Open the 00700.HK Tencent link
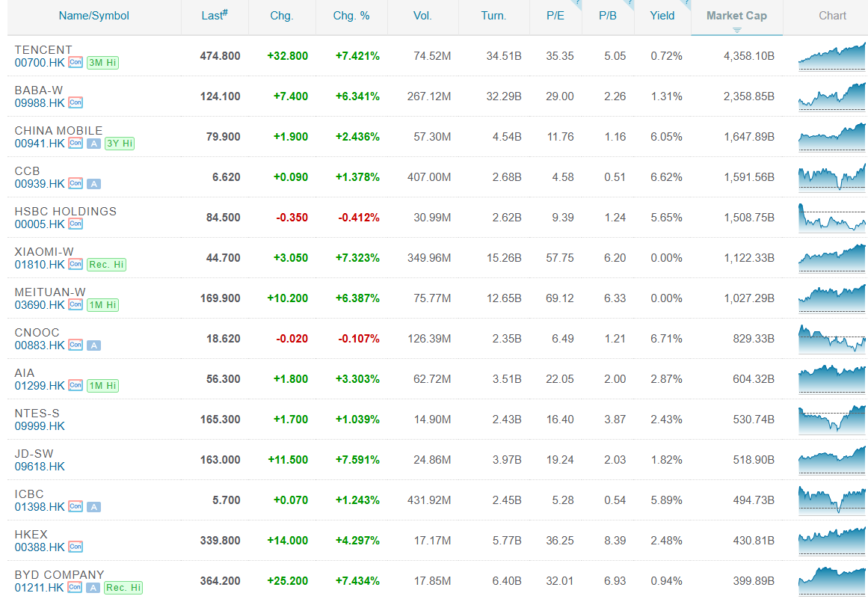 coord(40,63)
